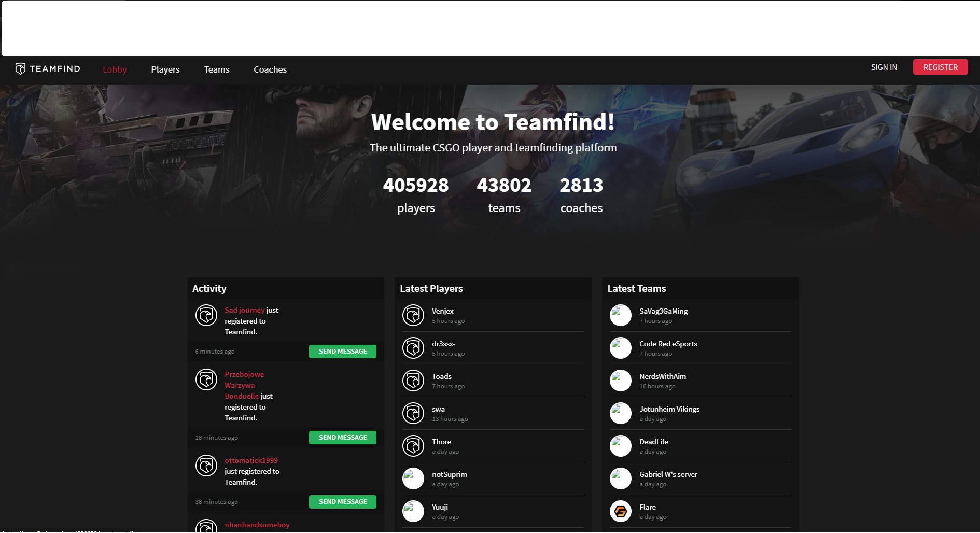This screenshot has height=533, width=980.
Task: Send message to Przebojowe Warzywa Bonduelle
Action: tap(343, 438)
